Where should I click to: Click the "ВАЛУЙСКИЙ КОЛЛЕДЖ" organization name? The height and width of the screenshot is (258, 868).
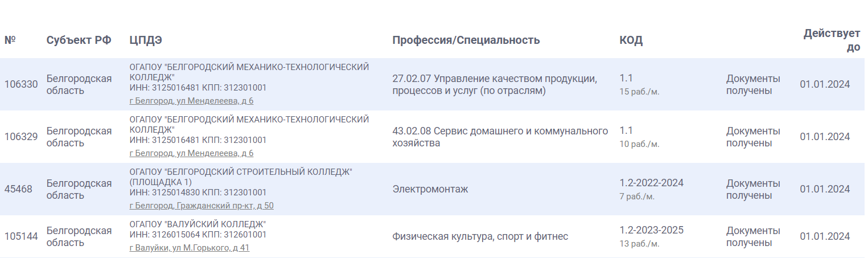tap(198, 224)
